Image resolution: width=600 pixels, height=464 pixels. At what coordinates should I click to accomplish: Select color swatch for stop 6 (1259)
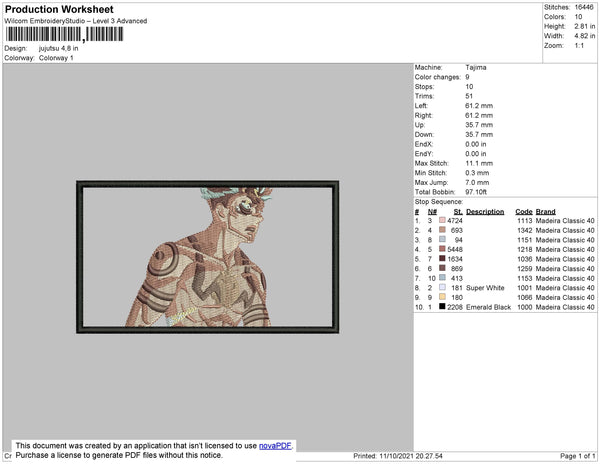click(x=442, y=268)
